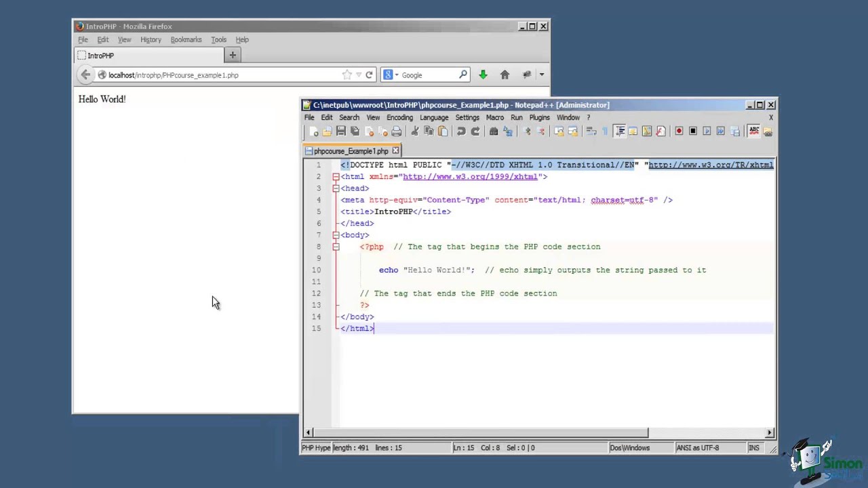
Task: Open the Notepad++ Search menu
Action: coord(349,117)
